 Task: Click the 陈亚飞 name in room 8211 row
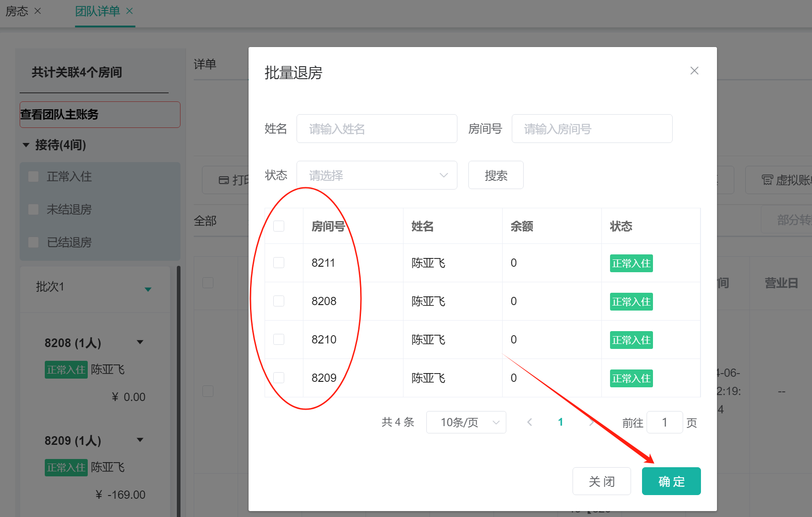pyautogui.click(x=429, y=263)
